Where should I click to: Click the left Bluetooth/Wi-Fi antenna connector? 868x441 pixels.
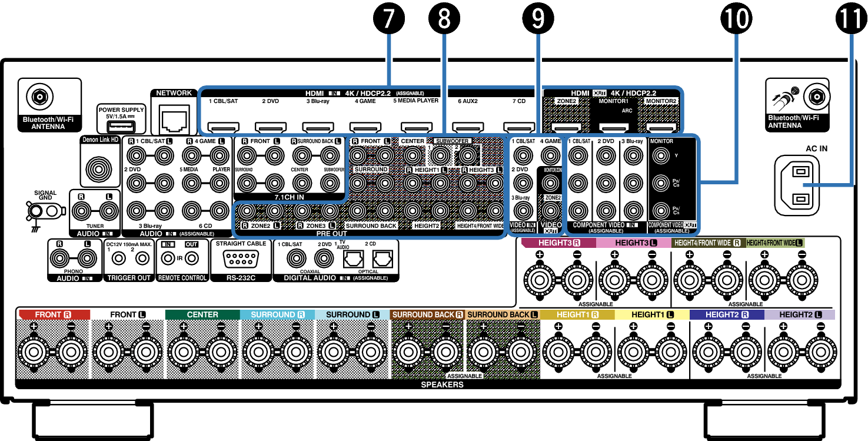[41, 97]
